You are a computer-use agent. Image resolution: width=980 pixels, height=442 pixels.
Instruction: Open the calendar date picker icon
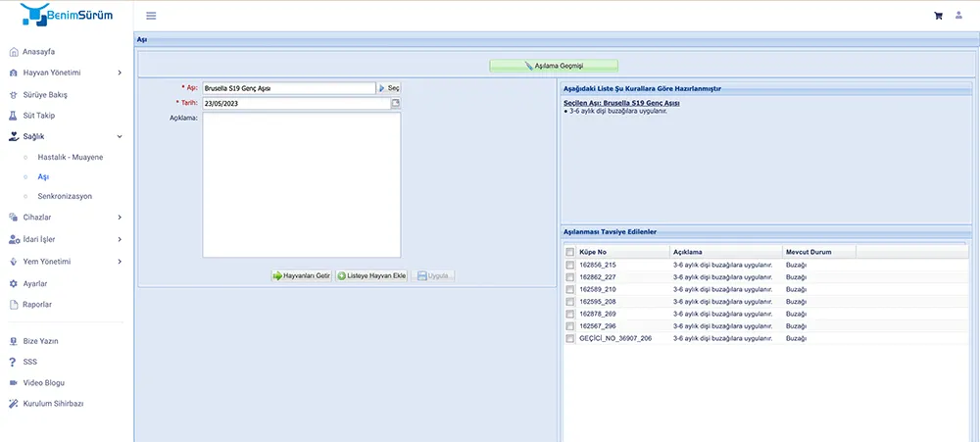[396, 103]
